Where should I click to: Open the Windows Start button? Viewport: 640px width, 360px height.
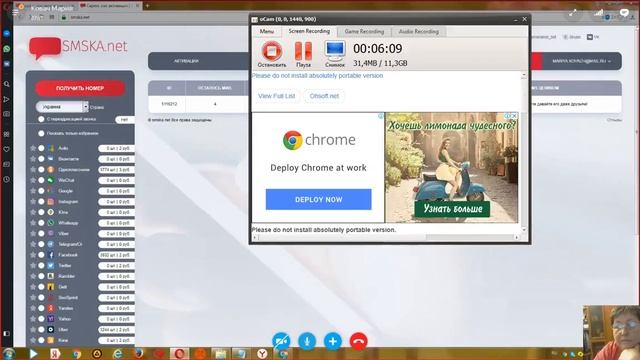point(8,353)
